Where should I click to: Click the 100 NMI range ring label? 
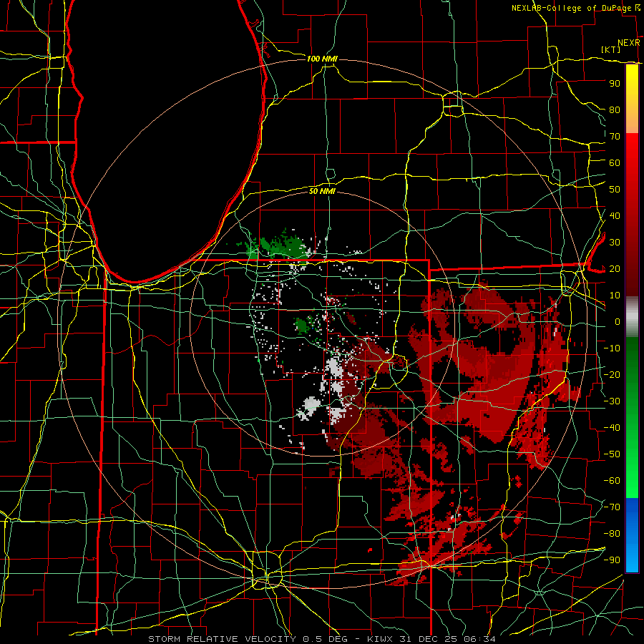pyautogui.click(x=322, y=59)
